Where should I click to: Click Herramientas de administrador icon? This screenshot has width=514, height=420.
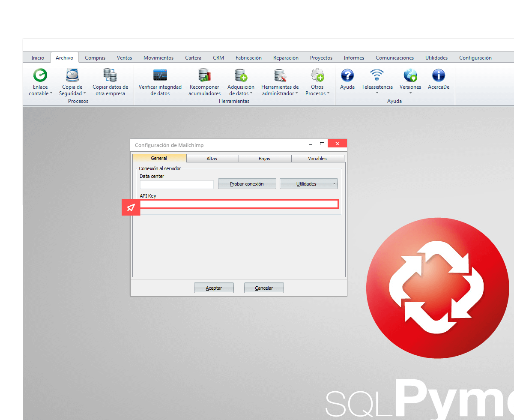point(280,75)
